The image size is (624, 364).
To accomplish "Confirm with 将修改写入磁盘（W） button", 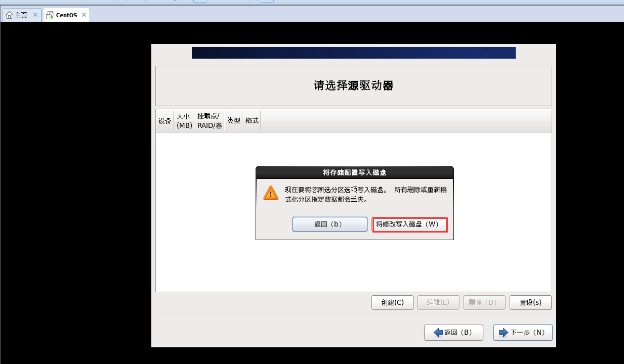I will click(x=410, y=224).
